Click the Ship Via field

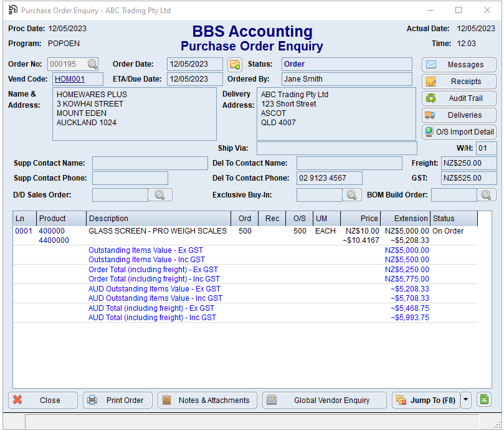pos(336,148)
